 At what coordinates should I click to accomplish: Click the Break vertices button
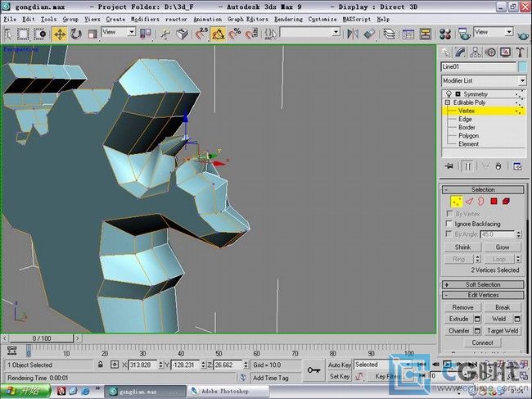[x=503, y=307]
